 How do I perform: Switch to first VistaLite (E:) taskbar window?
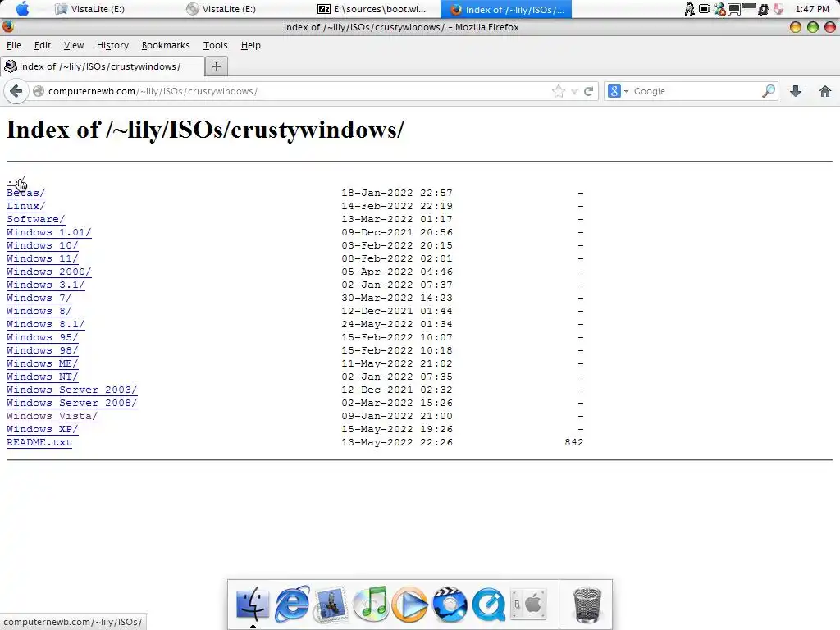[90, 9]
